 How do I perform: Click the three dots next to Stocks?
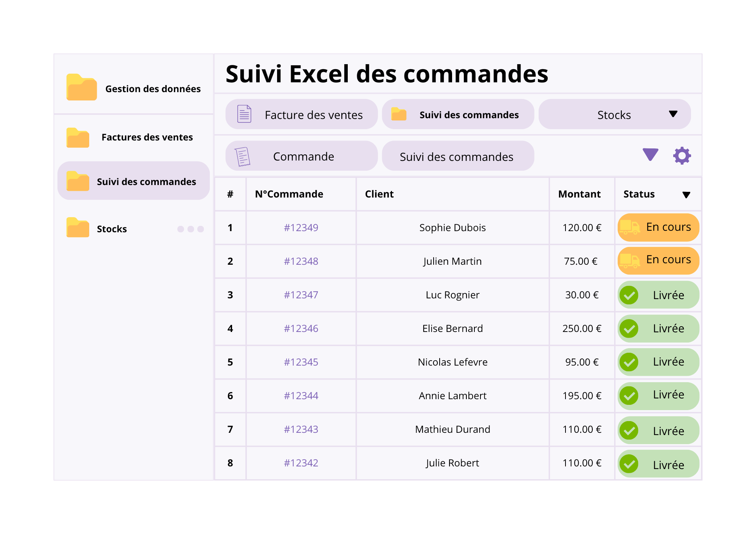coord(191,229)
